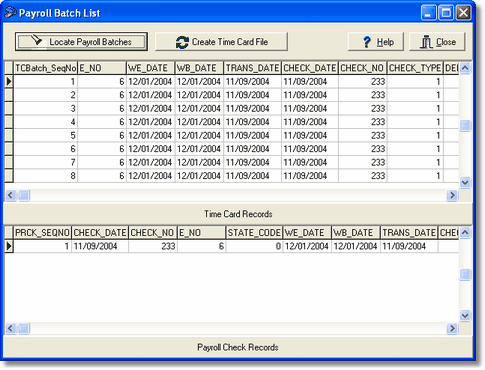
Task: Click STATE_CODE value 0 in check record
Action: tap(254, 246)
